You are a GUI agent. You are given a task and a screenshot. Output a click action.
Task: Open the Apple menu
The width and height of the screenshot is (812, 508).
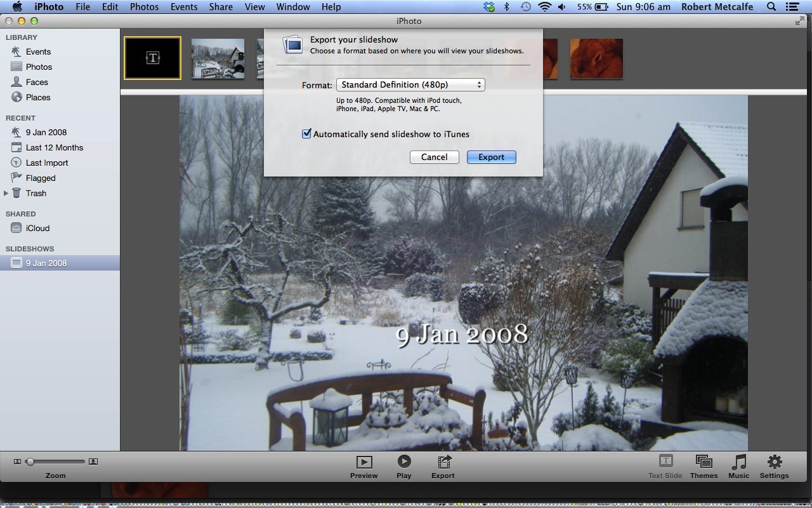coord(17,7)
